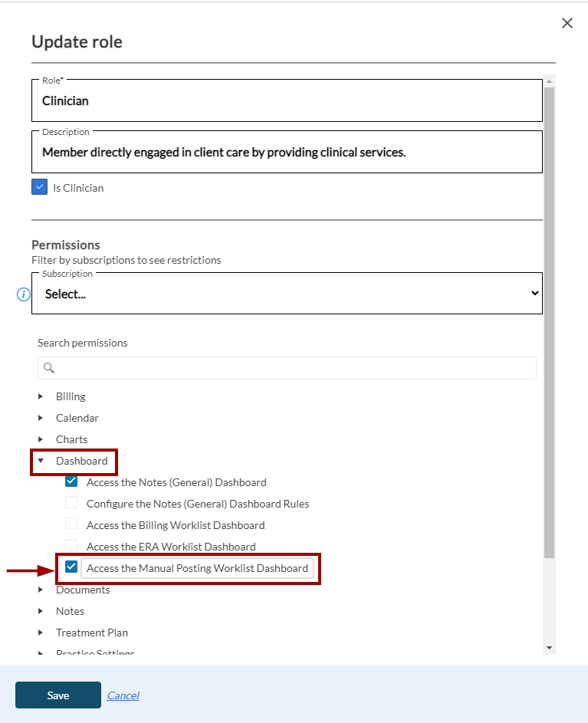
Task: Uncheck the Is Clinician checkbox
Action: (x=40, y=187)
